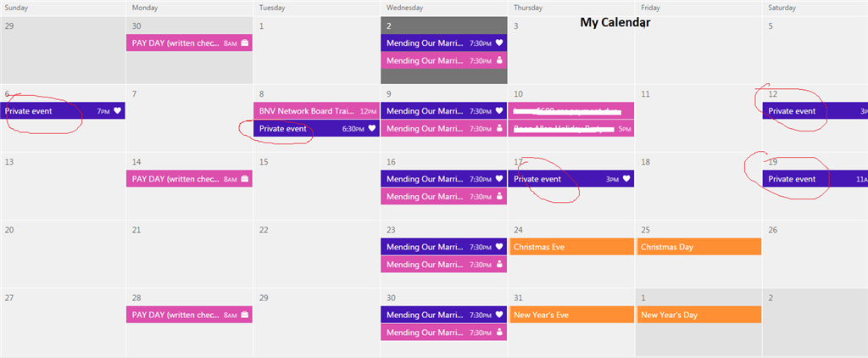
Task: Select the Saturday the 12th Private event
Action: coord(815,111)
